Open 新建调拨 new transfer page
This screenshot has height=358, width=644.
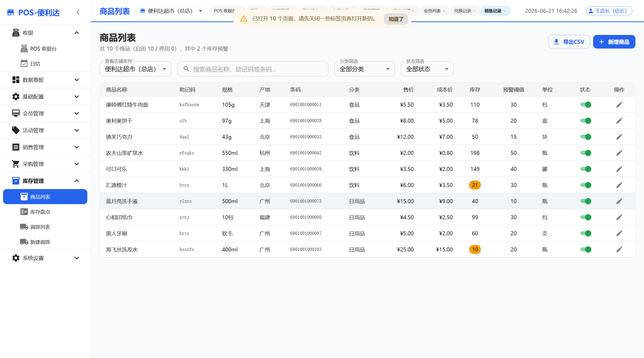(45, 242)
